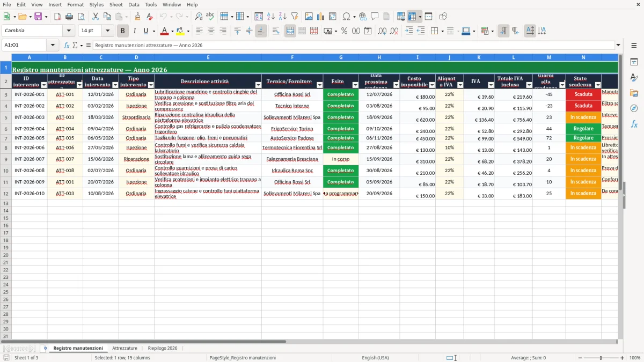This screenshot has height=362, width=644.
Task: Open the font name dropdown
Action: (x=68, y=31)
